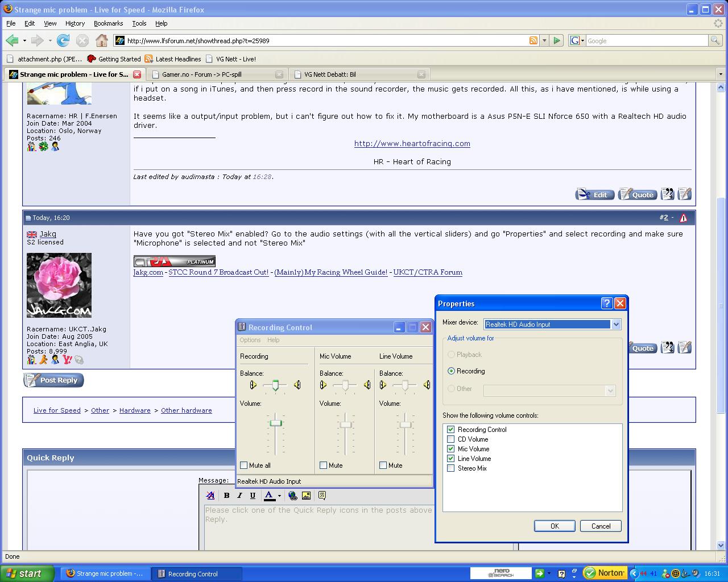Image resolution: width=728 pixels, height=582 pixels.
Task: Tick the Mute checkbox under Line Volume
Action: (x=383, y=465)
